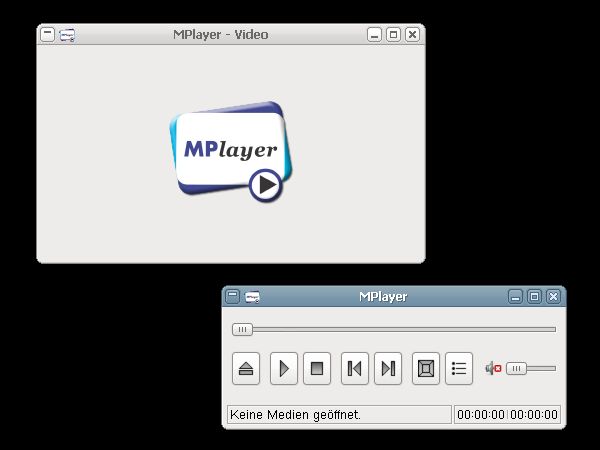Screen dimensions: 600x450
Task: Toggle fullscreen mode button
Action: [x=426, y=368]
